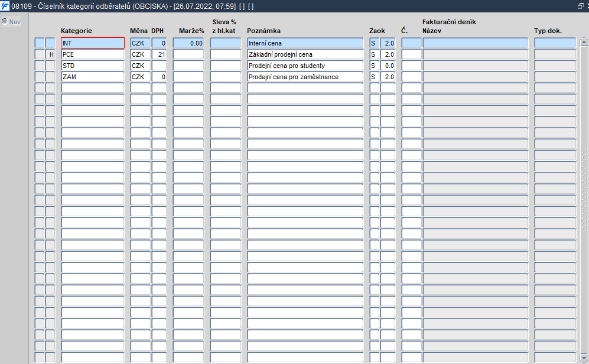The image size is (589, 364).
Task: Click the restore window icon in title bar
Action: coord(580,6)
